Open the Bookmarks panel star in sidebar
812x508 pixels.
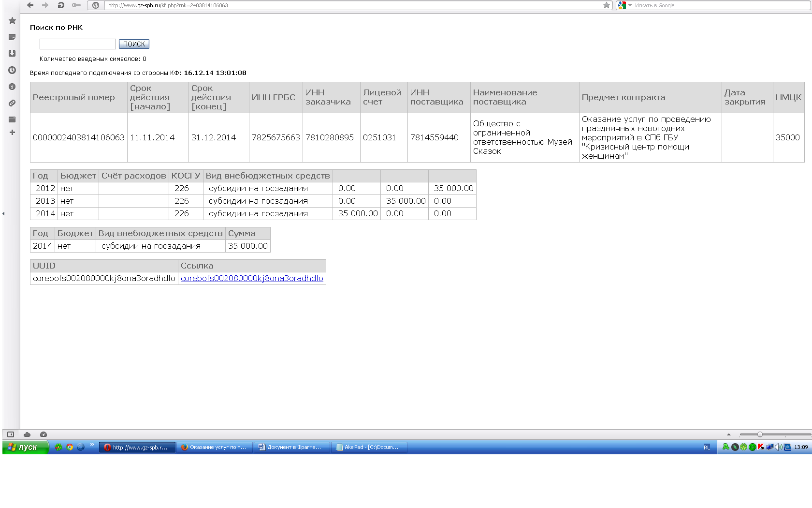[12, 21]
